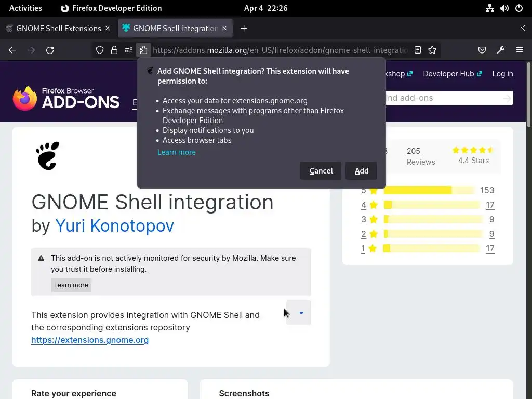Viewport: 532px width, 399px height.
Task: Click Log in
Action: pyautogui.click(x=502, y=74)
